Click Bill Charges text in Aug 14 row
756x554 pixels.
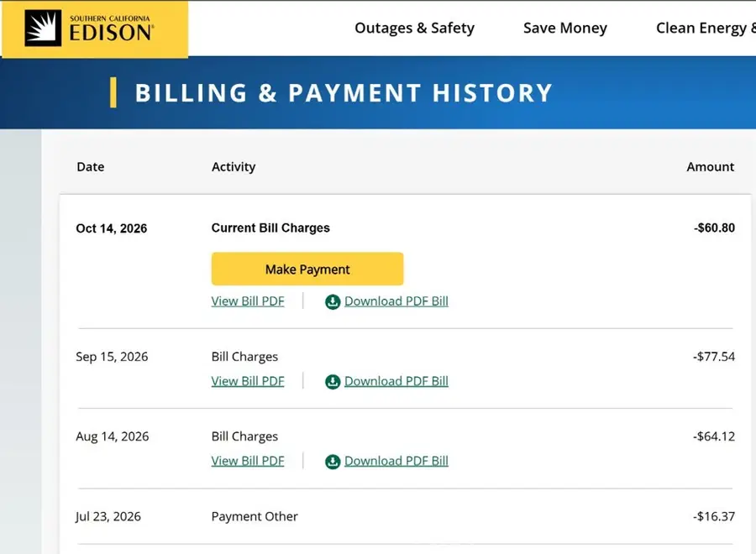(x=244, y=437)
